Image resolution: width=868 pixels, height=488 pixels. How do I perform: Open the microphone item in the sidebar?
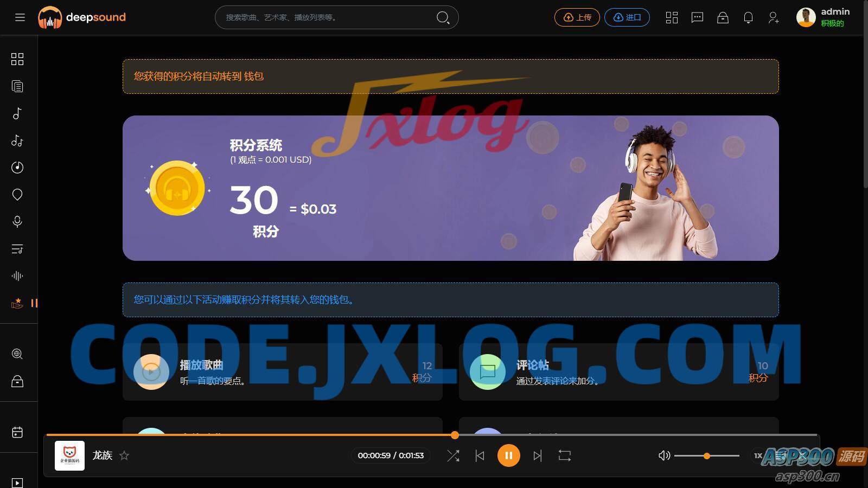coord(17,222)
